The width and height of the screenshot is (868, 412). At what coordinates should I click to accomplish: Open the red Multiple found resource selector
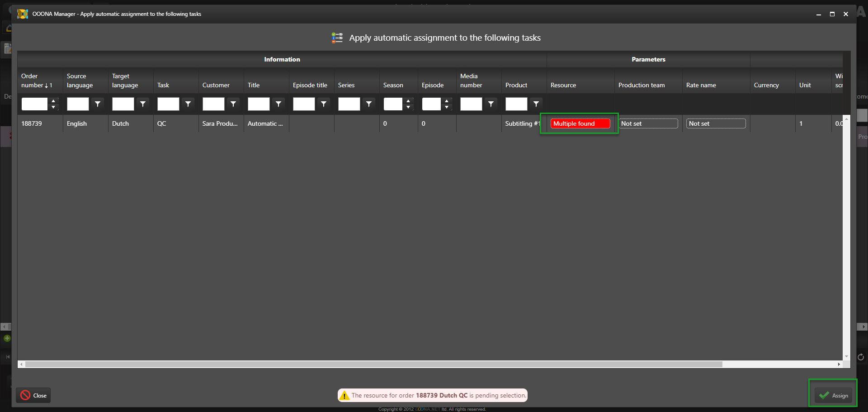[x=580, y=123]
